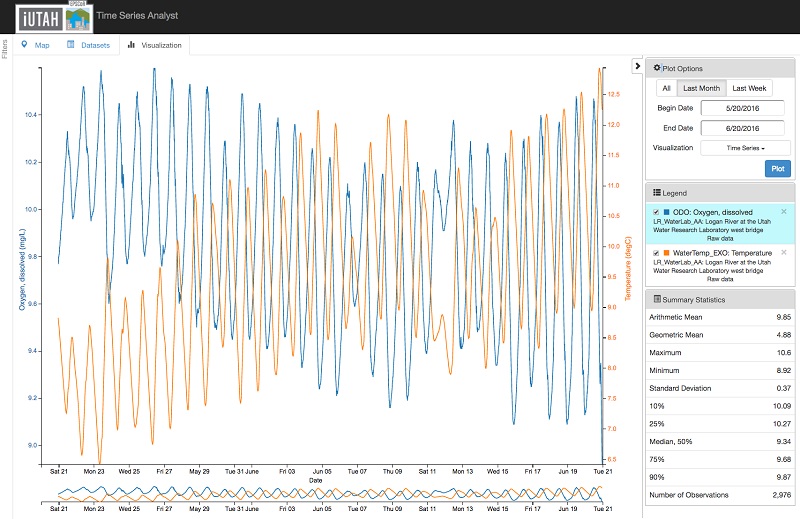Click the 90% percentile row

click(720, 477)
